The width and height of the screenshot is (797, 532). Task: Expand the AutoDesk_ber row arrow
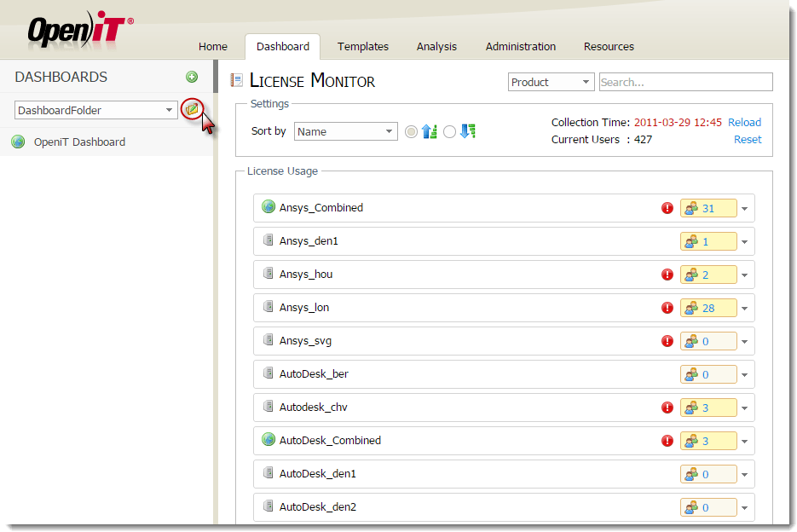point(745,375)
